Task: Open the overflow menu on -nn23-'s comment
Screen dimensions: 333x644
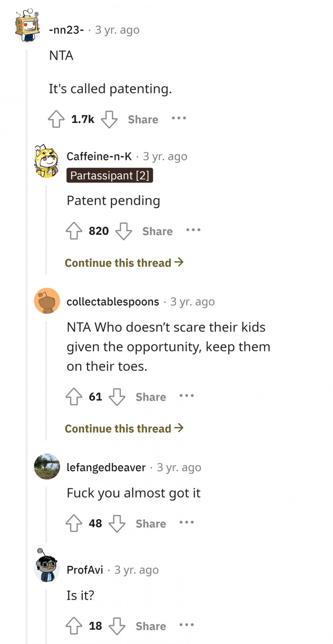Action: (178, 119)
